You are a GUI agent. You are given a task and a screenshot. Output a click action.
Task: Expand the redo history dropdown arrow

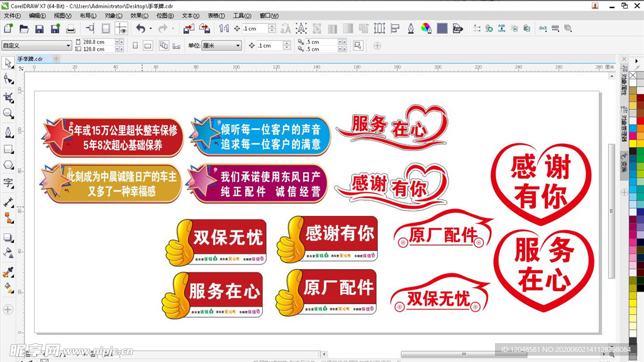click(x=172, y=29)
